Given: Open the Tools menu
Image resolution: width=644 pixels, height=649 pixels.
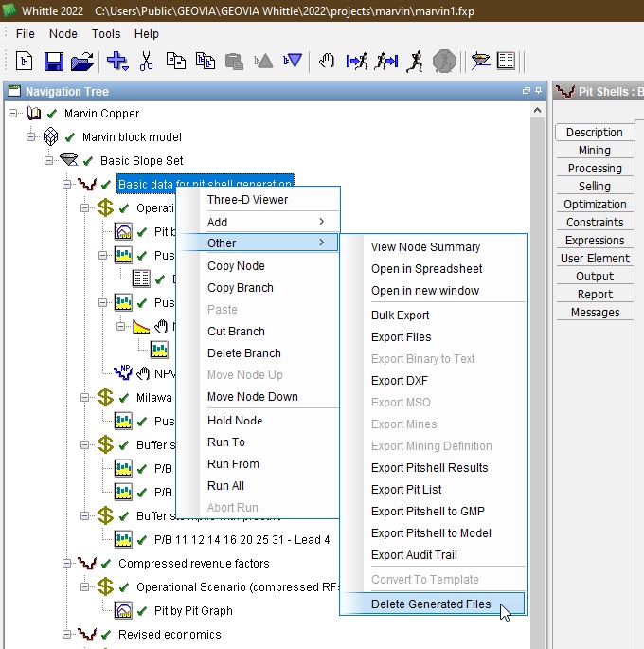Looking at the screenshot, I should [106, 33].
